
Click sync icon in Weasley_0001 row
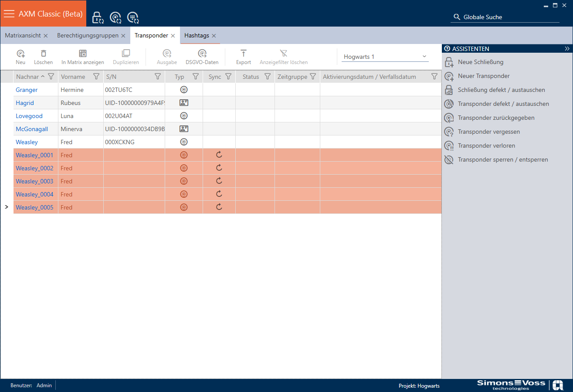pyautogui.click(x=219, y=155)
